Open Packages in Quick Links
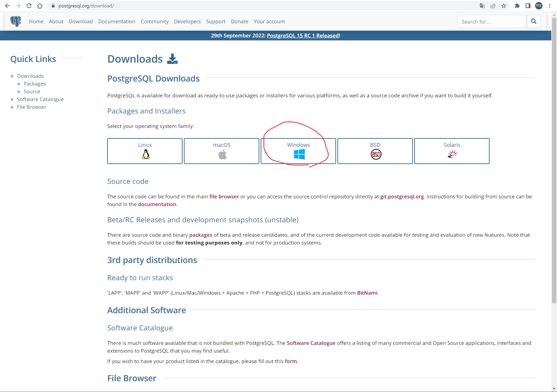Viewport: 557px width, 392px height. (x=35, y=84)
